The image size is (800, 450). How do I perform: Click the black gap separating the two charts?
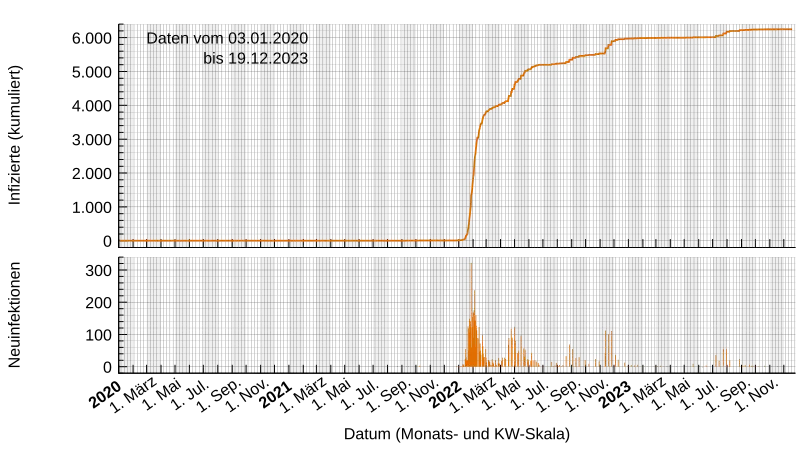click(400, 251)
